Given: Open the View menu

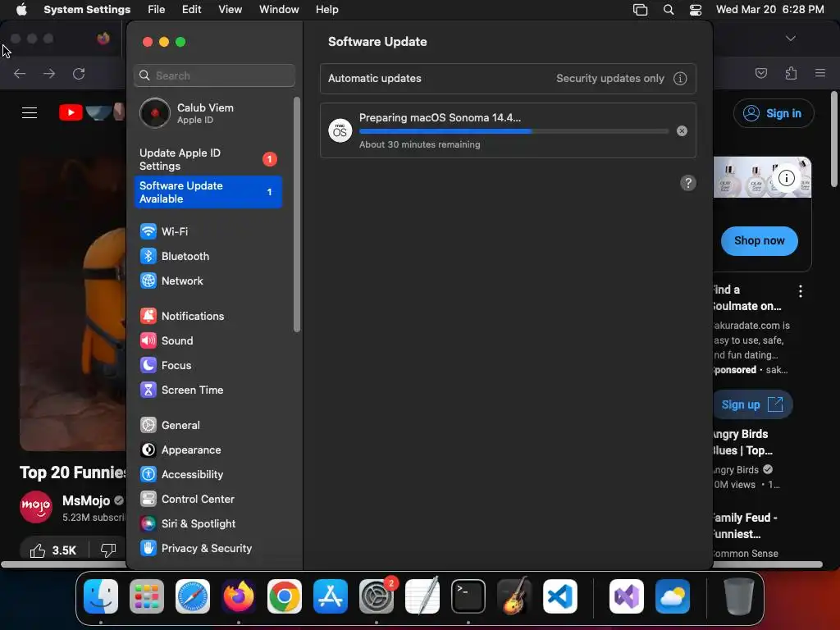Looking at the screenshot, I should (230, 10).
